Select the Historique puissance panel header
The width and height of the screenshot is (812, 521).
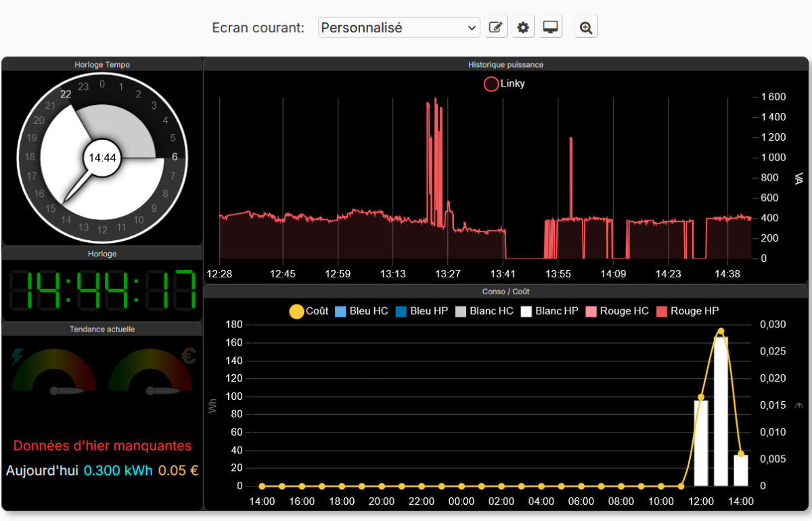pyautogui.click(x=505, y=65)
